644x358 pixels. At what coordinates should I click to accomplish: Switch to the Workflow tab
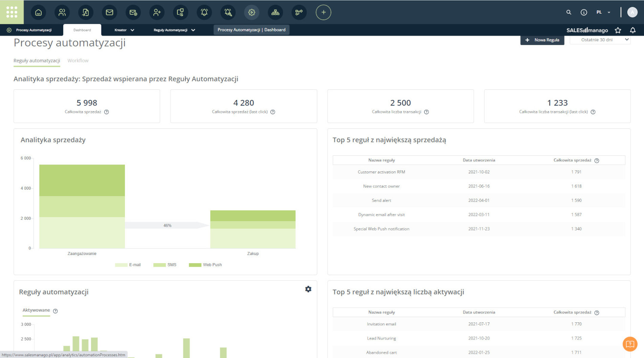[x=78, y=61]
